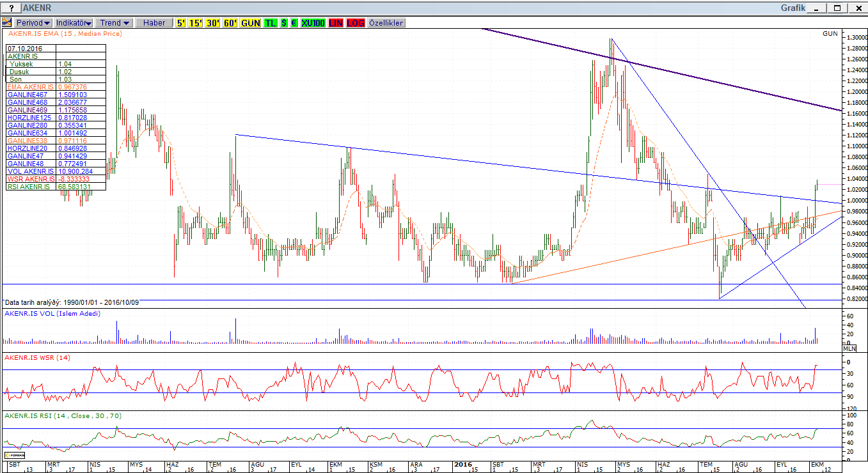Click the chart icon at toolbar start
The image size is (868, 473).
pos(7,22)
